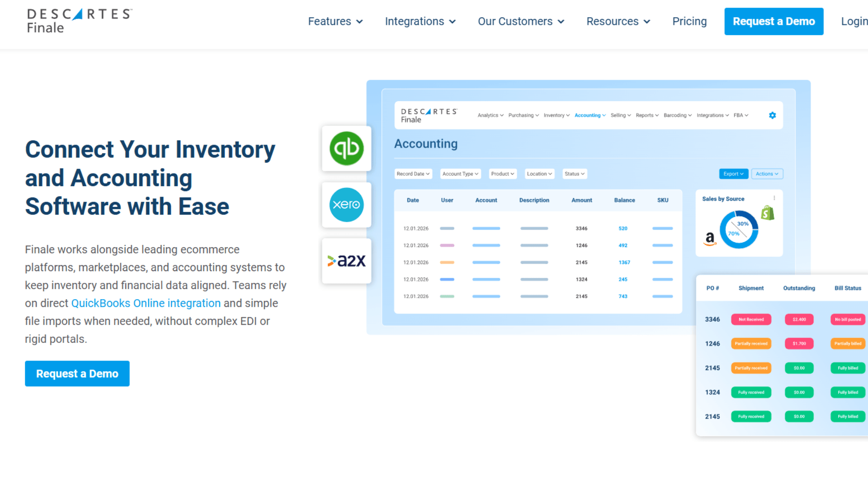Open the Integrations menu in mockup nav
The height and width of the screenshot is (488, 868).
click(713, 115)
